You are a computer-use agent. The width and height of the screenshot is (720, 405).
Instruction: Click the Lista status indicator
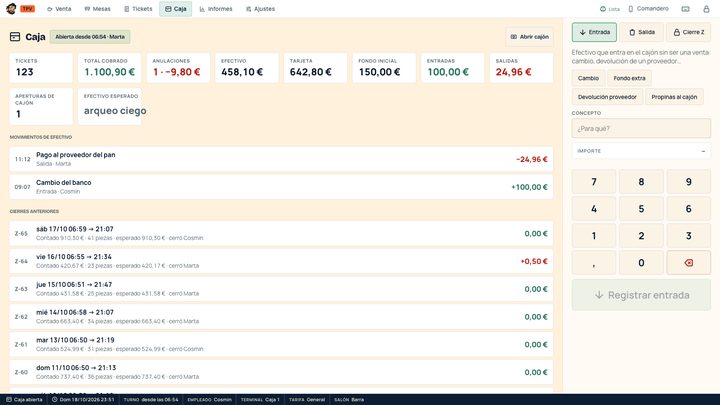pyautogui.click(x=610, y=9)
